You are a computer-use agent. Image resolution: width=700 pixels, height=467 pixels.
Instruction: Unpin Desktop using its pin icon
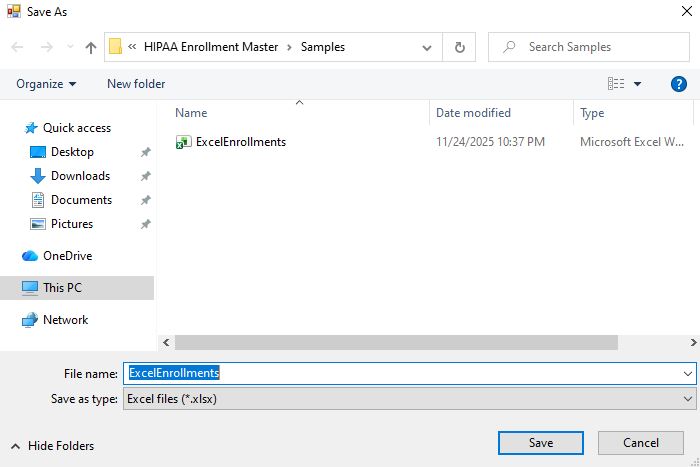[146, 152]
